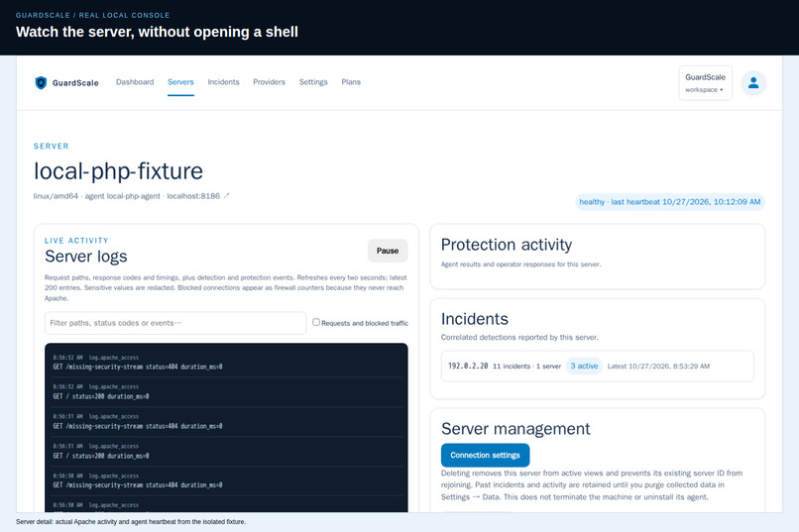Select the 8:56:32 AM GET / status=200 entry
The width and height of the screenshot is (799, 532).
pos(226,391)
